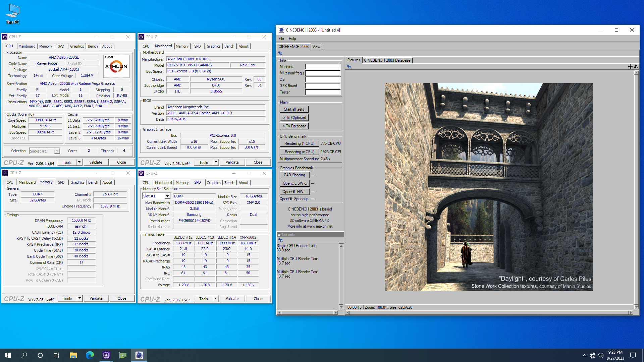Click the pin icon below the Pictures tab
This screenshot has width=644, height=362.
[349, 67]
